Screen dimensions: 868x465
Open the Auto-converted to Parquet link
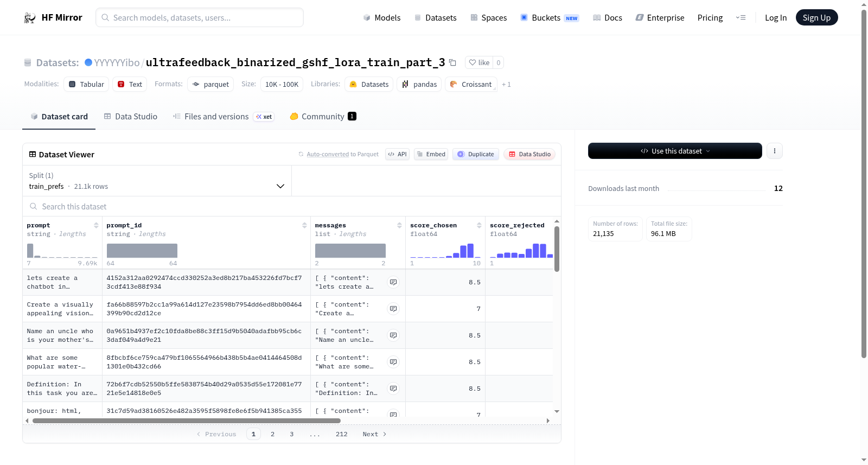click(342, 155)
